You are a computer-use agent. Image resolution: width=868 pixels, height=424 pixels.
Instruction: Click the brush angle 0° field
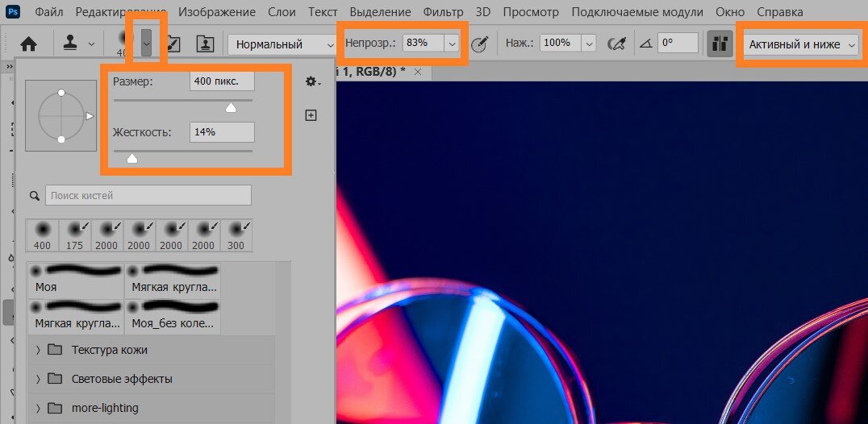678,43
